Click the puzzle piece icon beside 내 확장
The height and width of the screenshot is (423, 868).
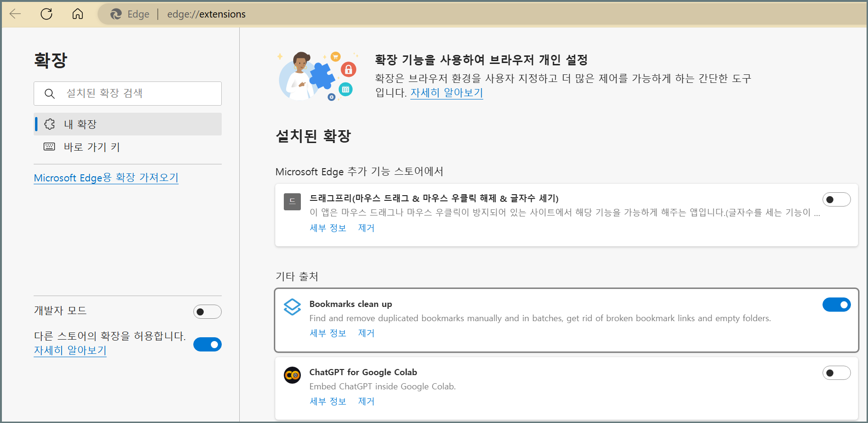click(50, 124)
